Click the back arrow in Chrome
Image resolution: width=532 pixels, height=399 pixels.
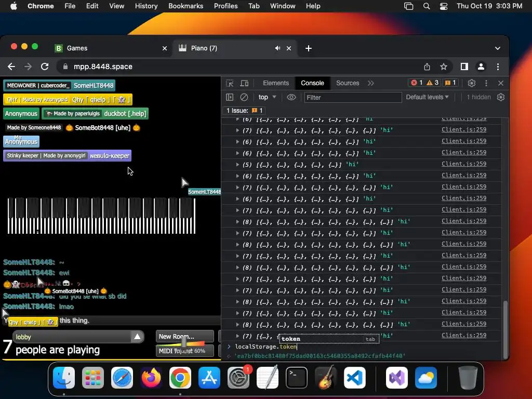click(x=11, y=66)
